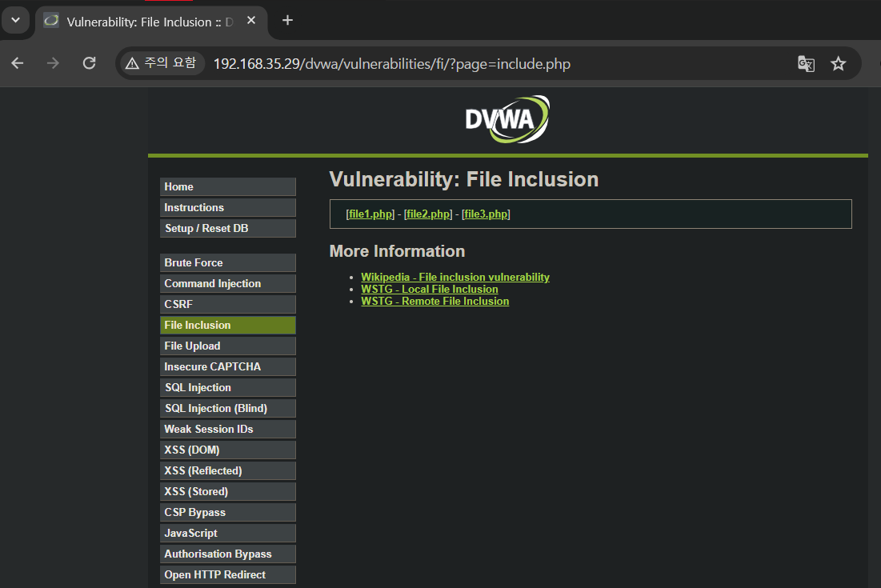Image resolution: width=881 pixels, height=588 pixels.
Task: Open the XSS (Stored) page
Action: 227,491
